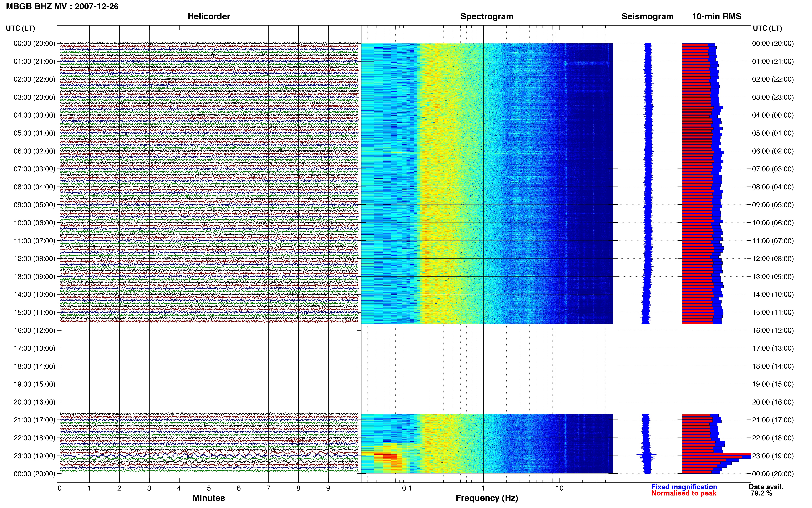Click RMS axis label 05:00 (01:00)
Screen dimensions: 812x508
pyautogui.click(x=773, y=133)
